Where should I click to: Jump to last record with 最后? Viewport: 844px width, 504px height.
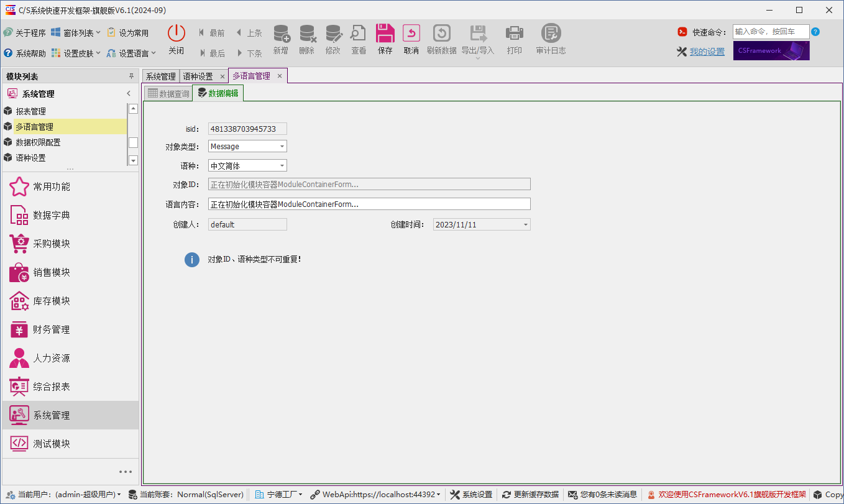(x=212, y=53)
